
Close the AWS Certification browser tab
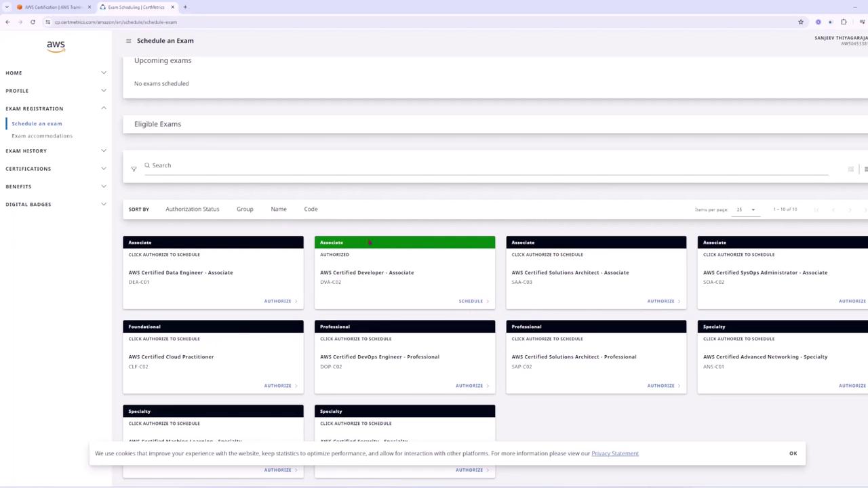click(x=90, y=7)
